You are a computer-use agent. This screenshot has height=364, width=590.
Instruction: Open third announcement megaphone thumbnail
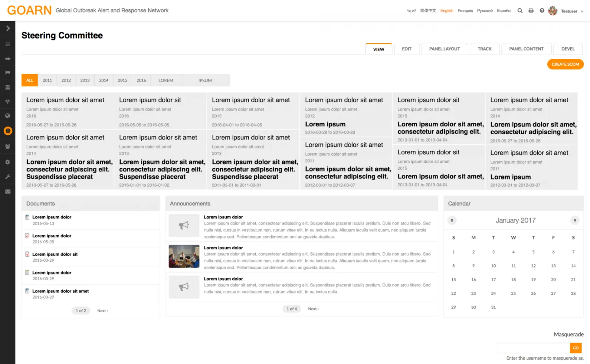(x=184, y=287)
